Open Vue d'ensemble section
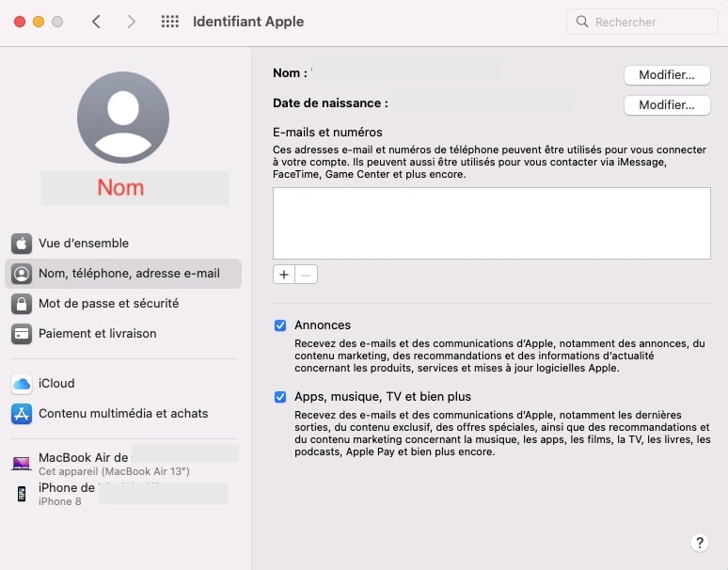Image resolution: width=728 pixels, height=570 pixels. pyautogui.click(x=123, y=244)
